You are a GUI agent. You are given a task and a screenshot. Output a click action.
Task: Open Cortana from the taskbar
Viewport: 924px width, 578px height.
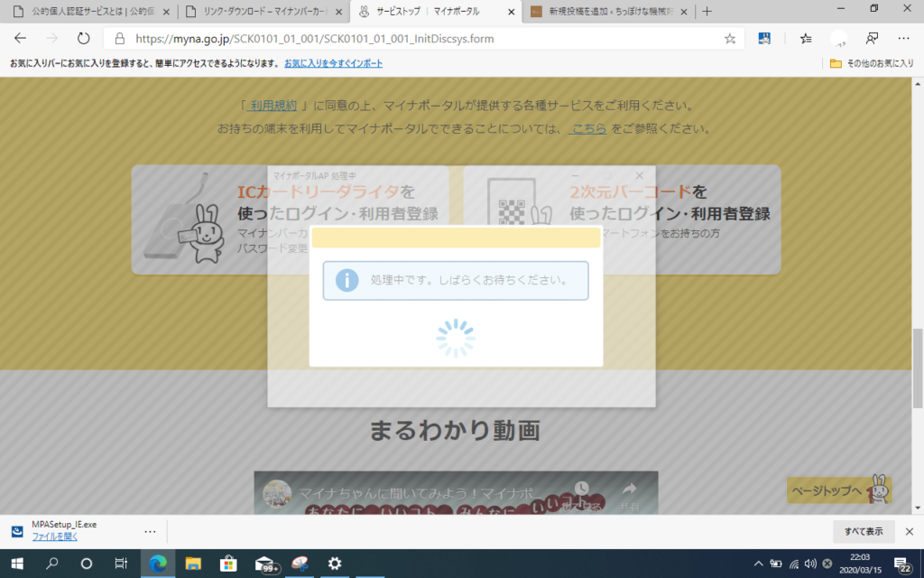coord(86,564)
